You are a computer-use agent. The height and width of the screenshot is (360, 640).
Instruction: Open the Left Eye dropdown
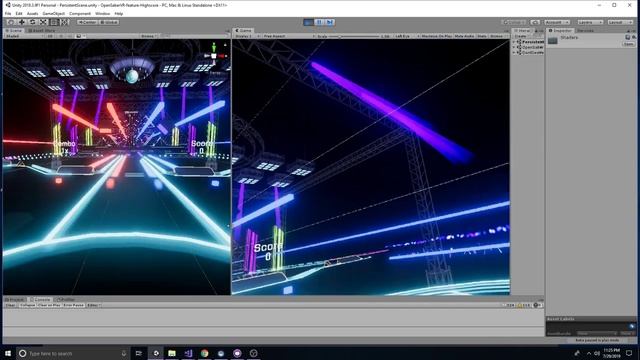407,36
